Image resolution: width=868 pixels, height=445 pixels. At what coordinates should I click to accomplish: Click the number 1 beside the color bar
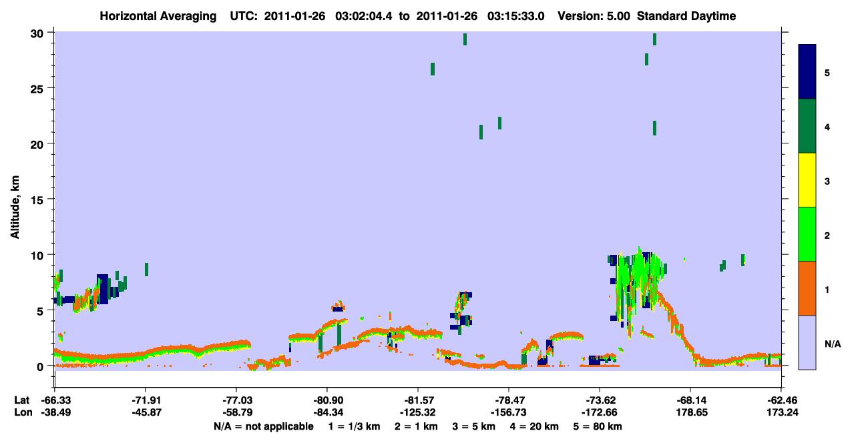(828, 290)
